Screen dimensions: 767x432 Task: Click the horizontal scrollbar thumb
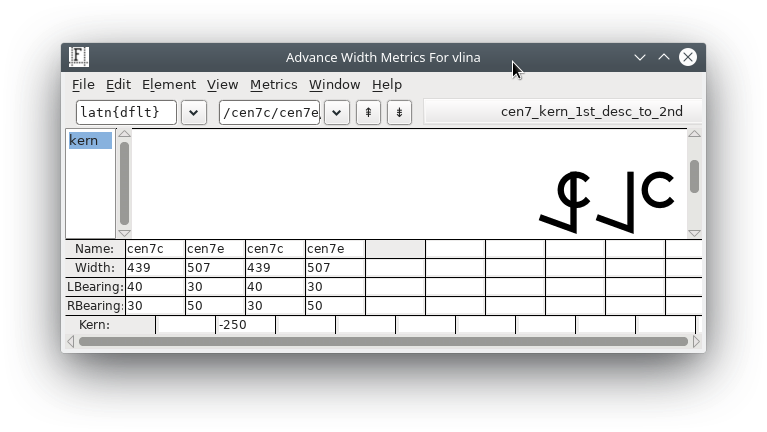(x=384, y=341)
